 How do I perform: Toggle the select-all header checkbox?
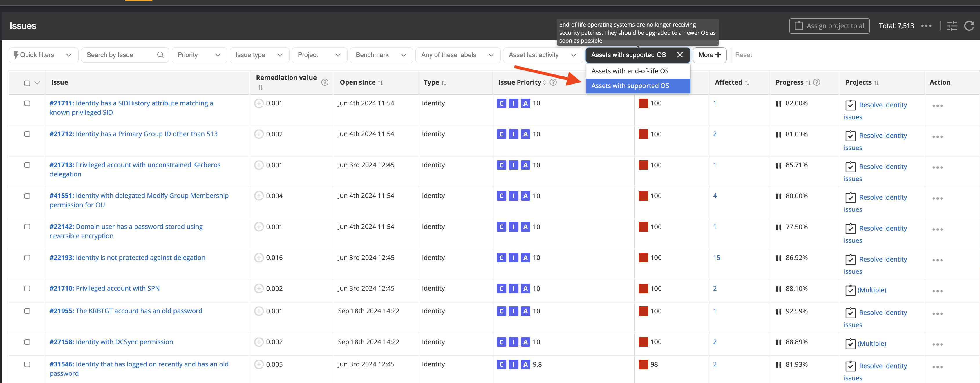click(27, 83)
